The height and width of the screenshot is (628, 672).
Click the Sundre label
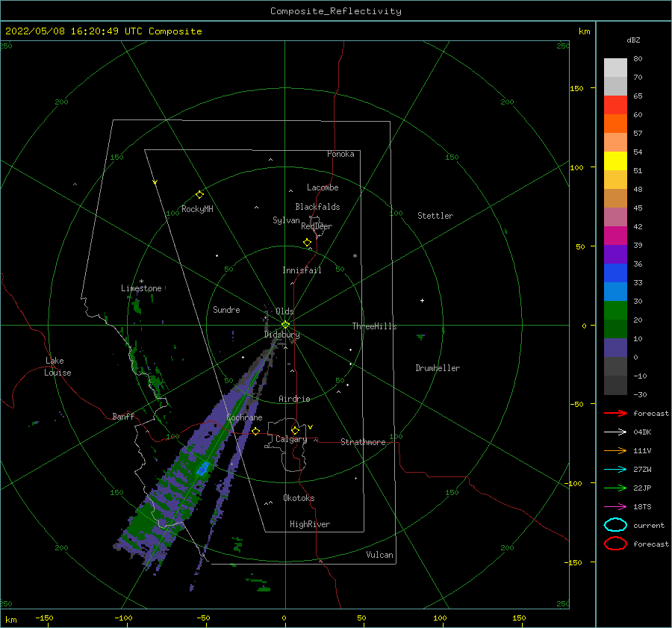tap(227, 309)
